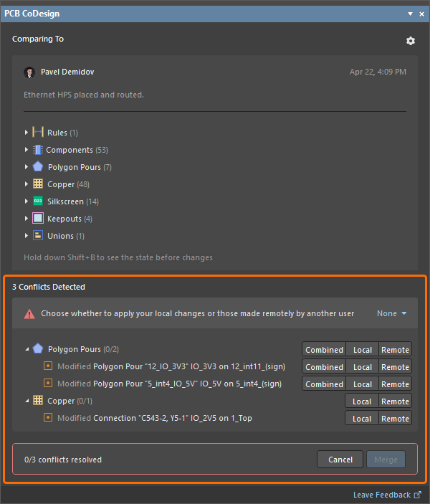Open the None resolution dropdown
430x504 pixels.
click(392, 313)
